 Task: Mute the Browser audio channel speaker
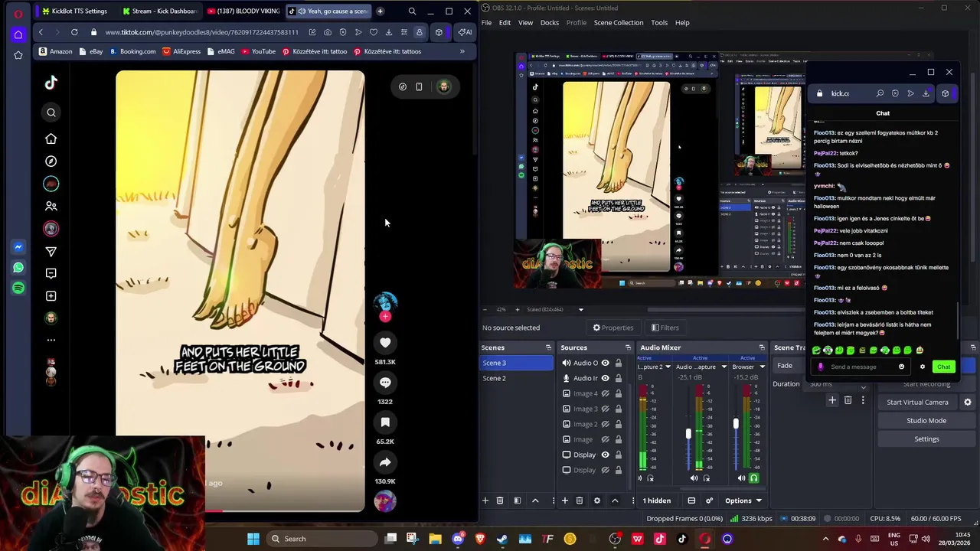(x=742, y=478)
